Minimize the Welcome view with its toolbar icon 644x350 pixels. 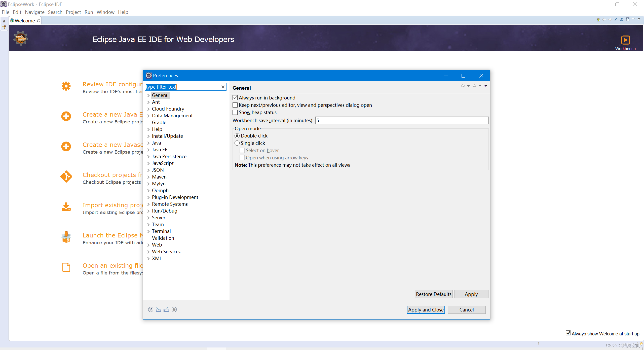[x=633, y=19]
